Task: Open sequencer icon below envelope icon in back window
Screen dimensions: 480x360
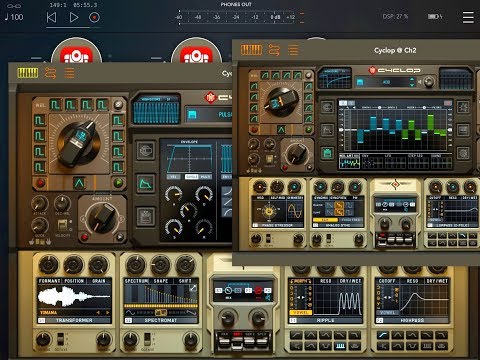Action: (x=146, y=216)
